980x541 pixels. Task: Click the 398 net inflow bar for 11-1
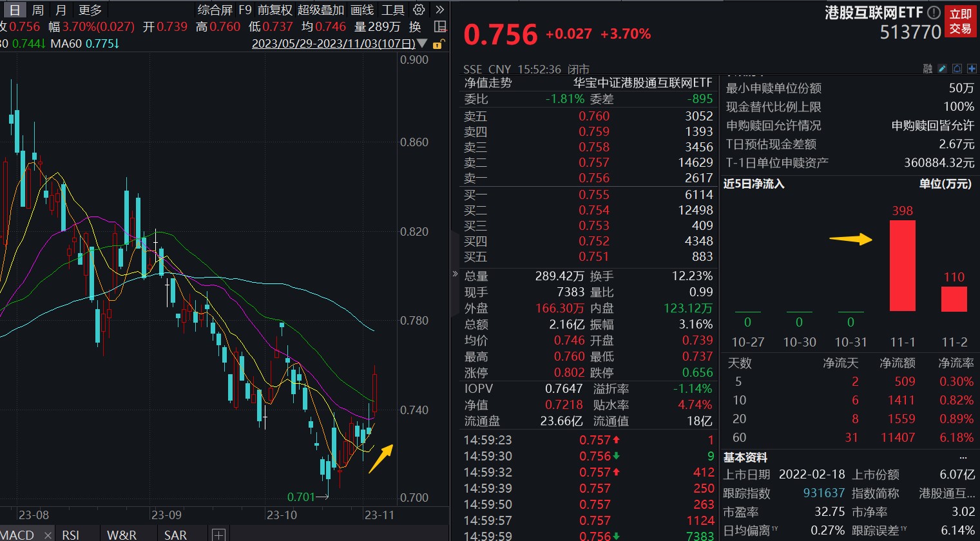(x=902, y=266)
